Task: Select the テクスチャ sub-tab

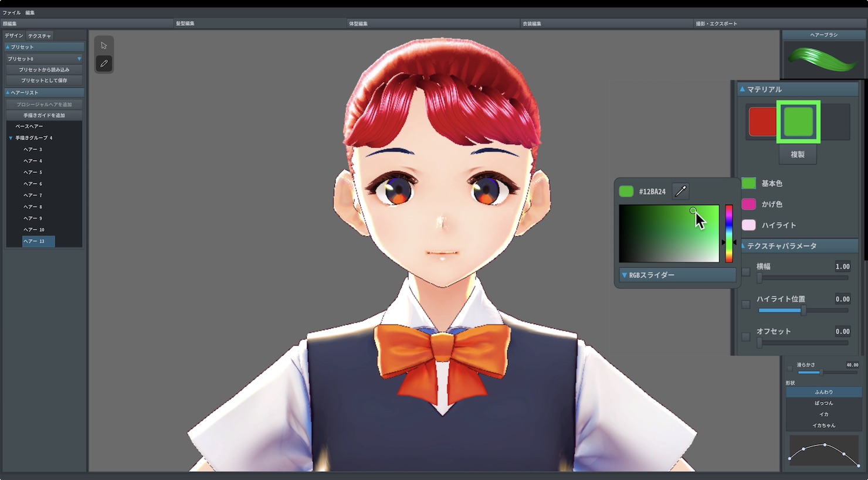Action: (40, 36)
